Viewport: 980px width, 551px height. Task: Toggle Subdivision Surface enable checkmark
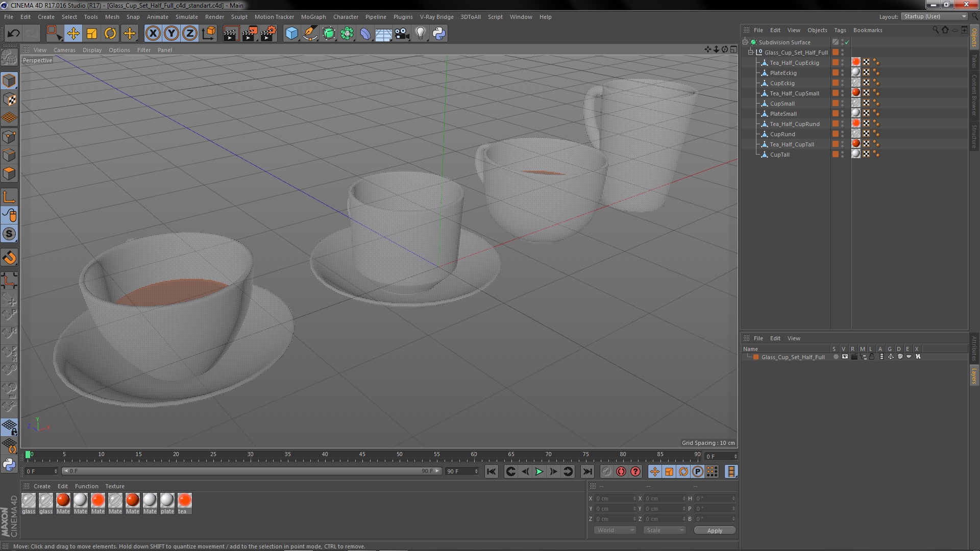pyautogui.click(x=847, y=42)
